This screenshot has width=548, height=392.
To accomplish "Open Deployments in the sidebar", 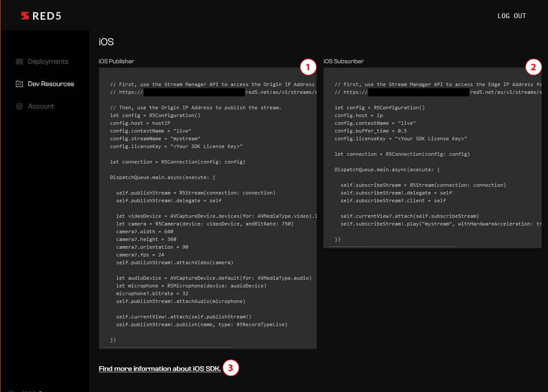I will [48, 62].
